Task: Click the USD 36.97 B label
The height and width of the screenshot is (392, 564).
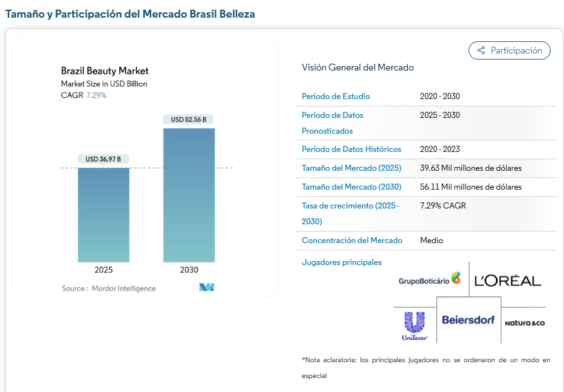Action: click(103, 159)
